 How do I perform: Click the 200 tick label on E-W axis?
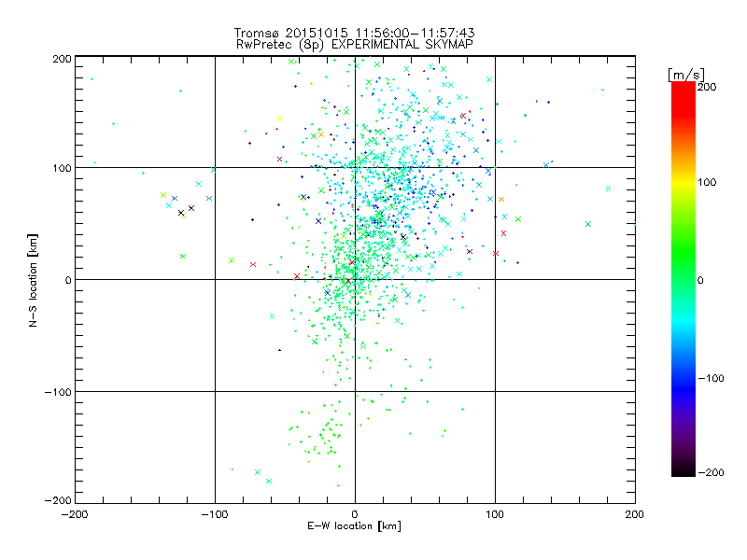tap(634, 514)
